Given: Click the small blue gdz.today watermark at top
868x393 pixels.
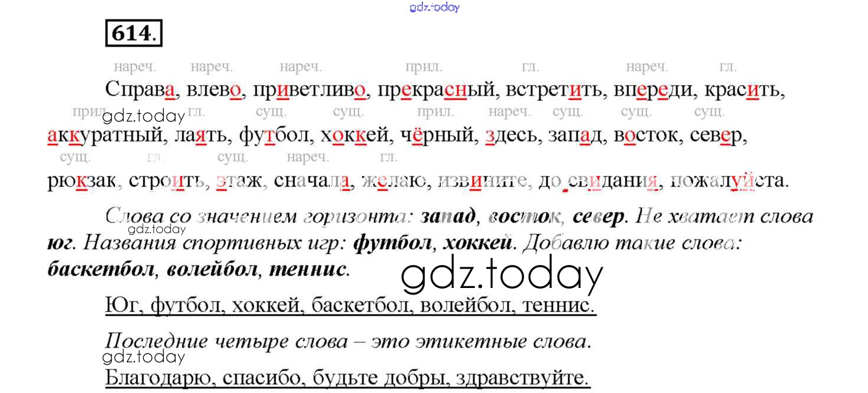Looking at the screenshot, I should (434, 8).
